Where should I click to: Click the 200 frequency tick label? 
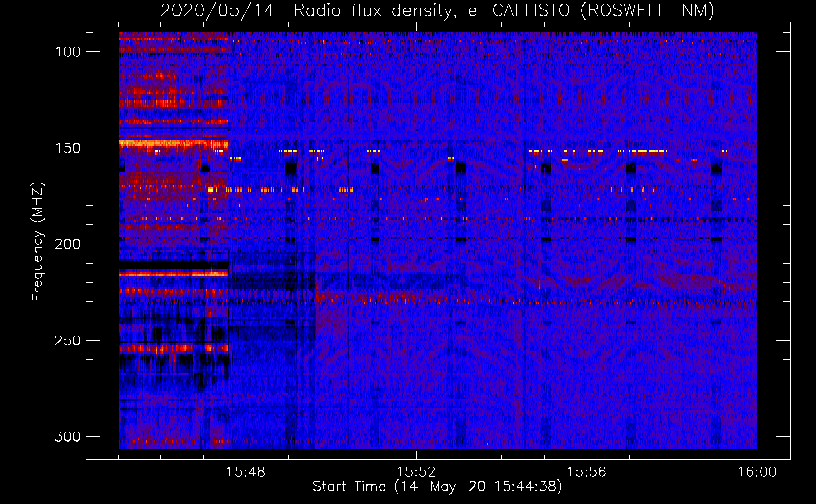(68, 244)
